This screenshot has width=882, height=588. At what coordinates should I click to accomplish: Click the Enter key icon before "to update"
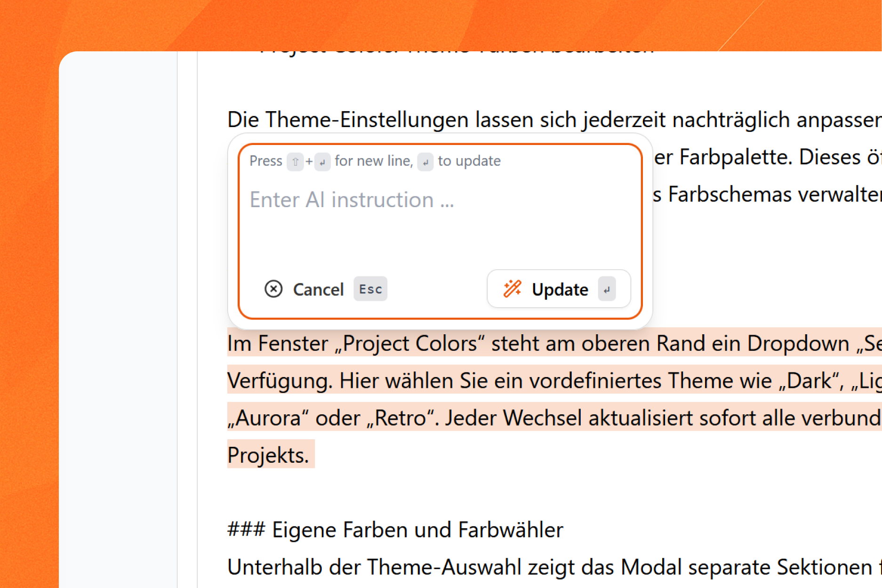click(x=425, y=162)
